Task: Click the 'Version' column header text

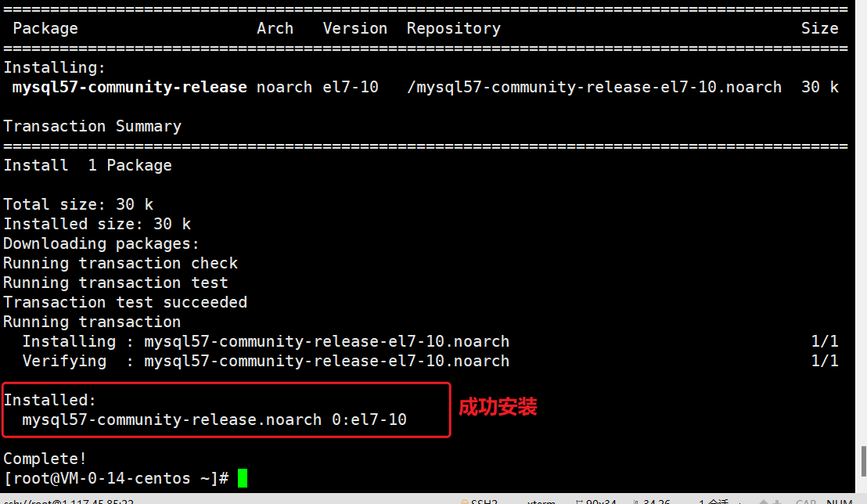Action: tap(355, 28)
